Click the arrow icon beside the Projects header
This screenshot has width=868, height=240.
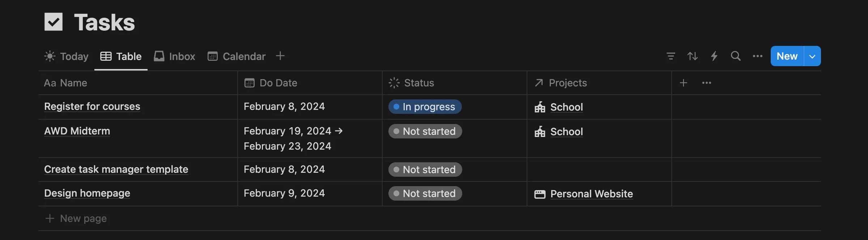pos(539,83)
